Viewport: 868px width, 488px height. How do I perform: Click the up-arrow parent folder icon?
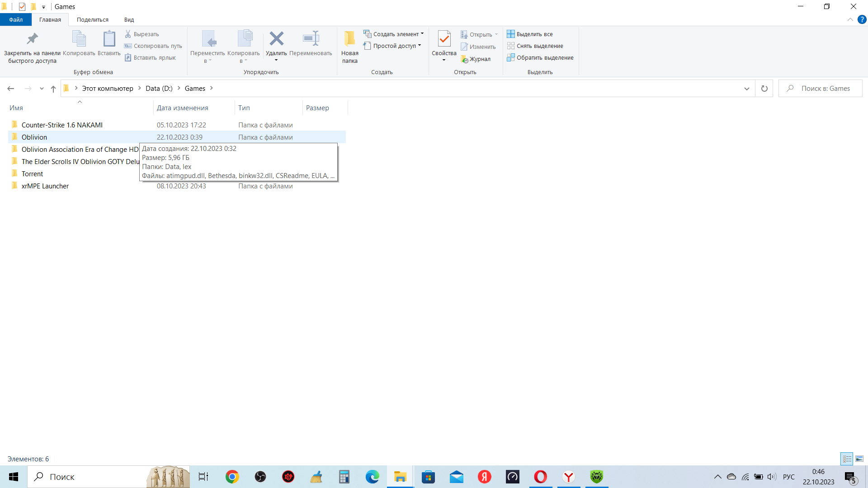pos(53,89)
